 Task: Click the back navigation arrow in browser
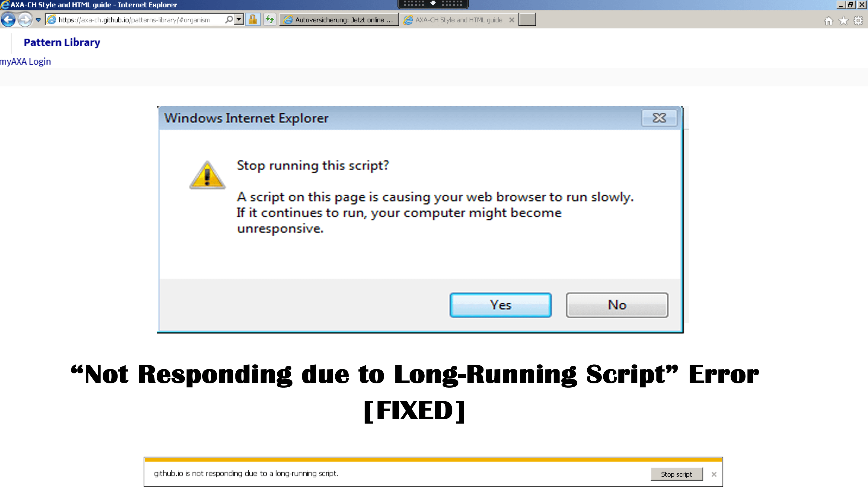pyautogui.click(x=8, y=20)
